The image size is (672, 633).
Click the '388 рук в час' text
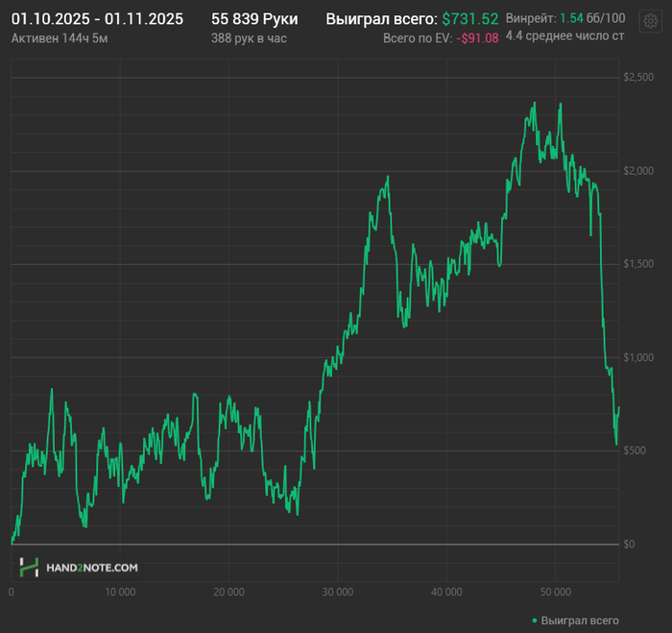click(249, 38)
